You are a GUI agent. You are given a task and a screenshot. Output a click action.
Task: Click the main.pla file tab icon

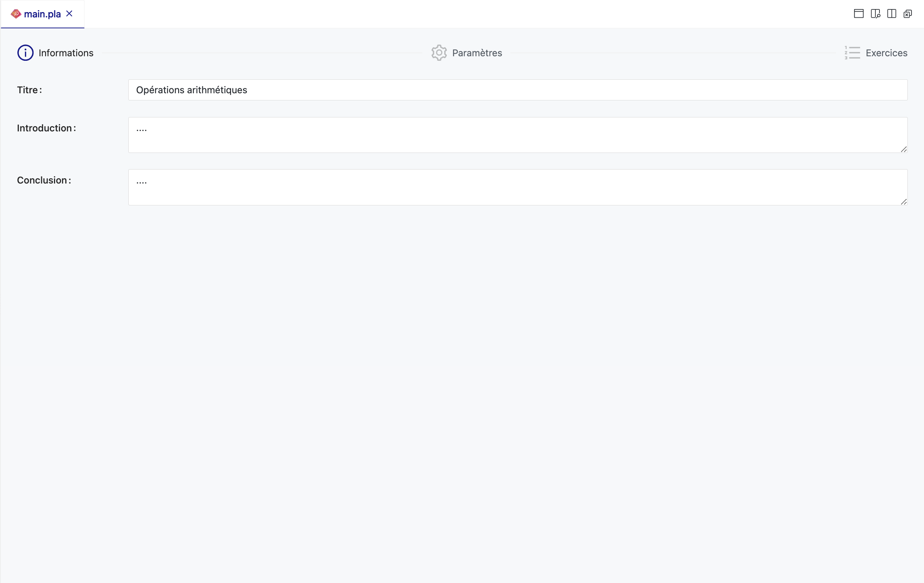(15, 14)
